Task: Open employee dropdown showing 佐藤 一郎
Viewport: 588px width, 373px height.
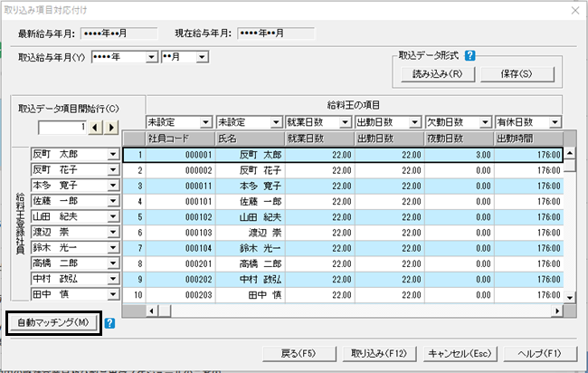Action: pos(113,201)
